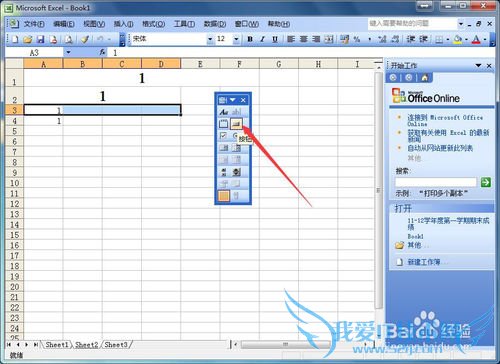Open a file with the folder toolbar icon

coord(28,39)
